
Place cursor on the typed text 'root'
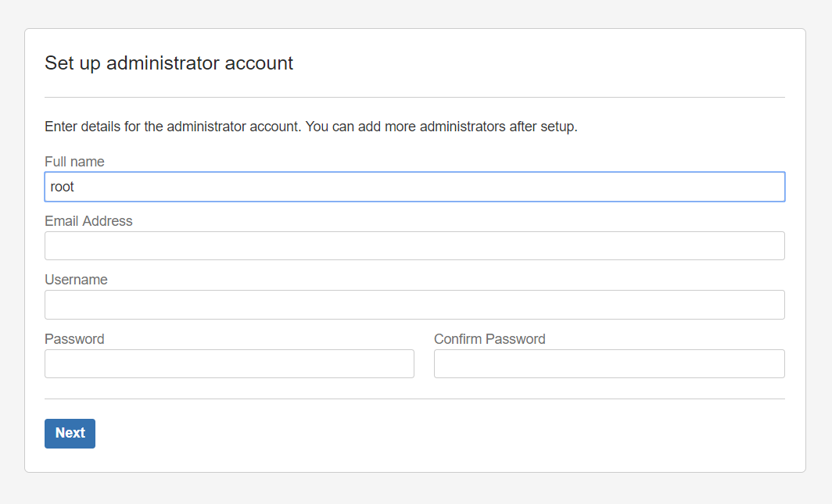(x=62, y=187)
